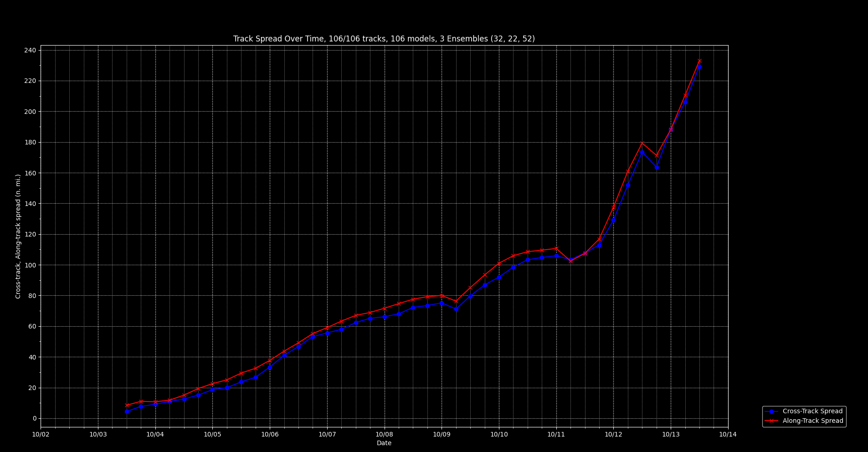Viewport: 868px width, 452px height.
Task: Click x-axis tick label 10/12
Action: point(613,435)
